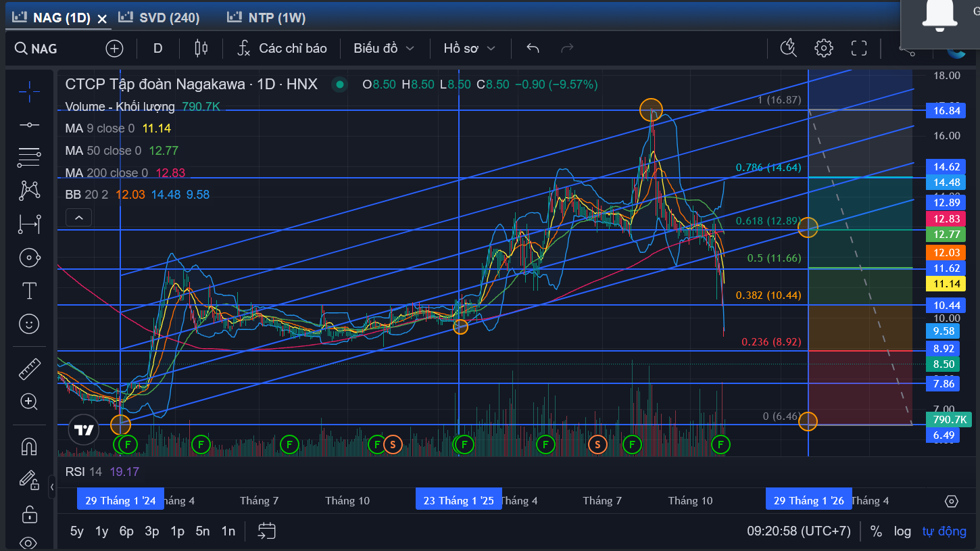The image size is (980, 551).
Task: Set chart range to 1p
Action: 177,531
